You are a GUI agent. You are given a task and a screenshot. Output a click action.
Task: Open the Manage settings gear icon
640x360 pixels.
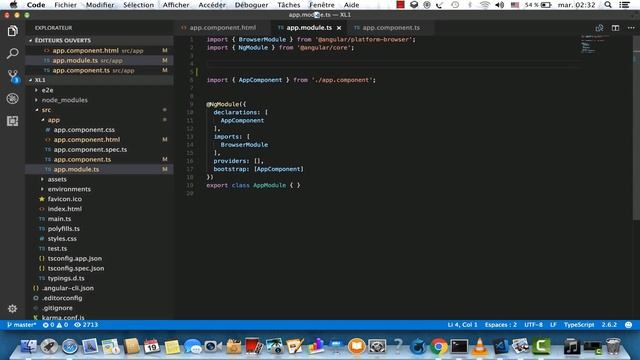tap(13, 309)
